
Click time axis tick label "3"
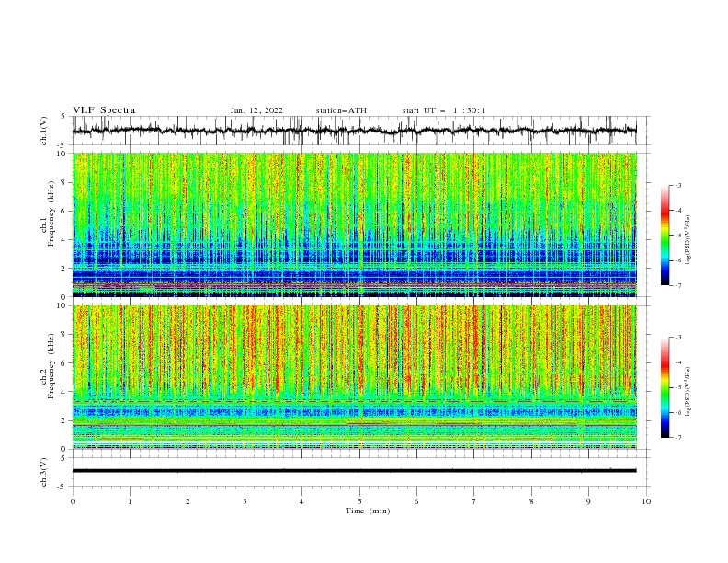click(x=245, y=501)
